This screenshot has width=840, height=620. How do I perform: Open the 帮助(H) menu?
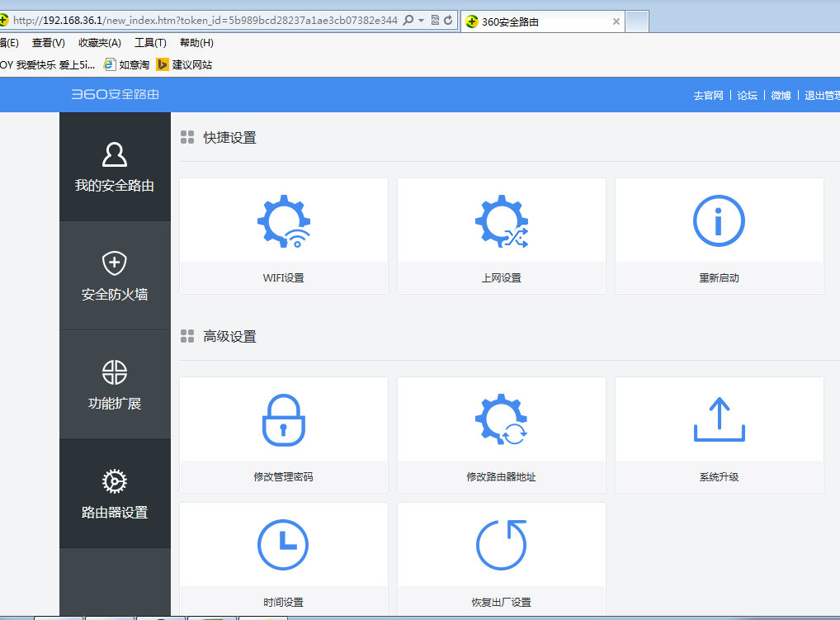pyautogui.click(x=196, y=43)
